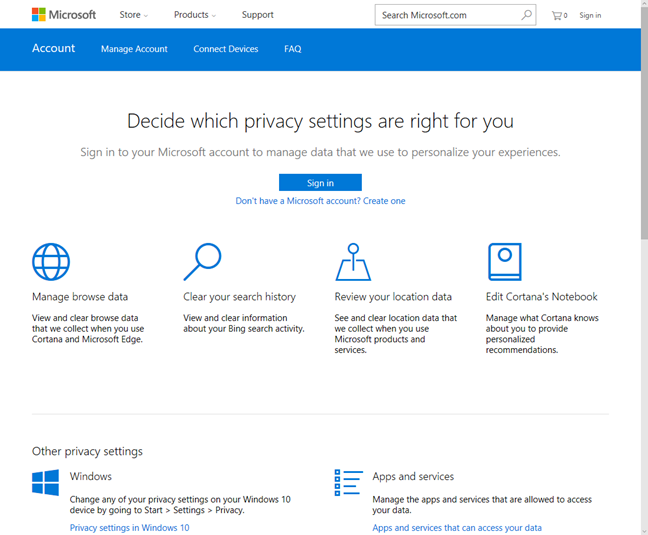Click the globe icon for browse data
The image size is (648, 535).
tap(51, 262)
